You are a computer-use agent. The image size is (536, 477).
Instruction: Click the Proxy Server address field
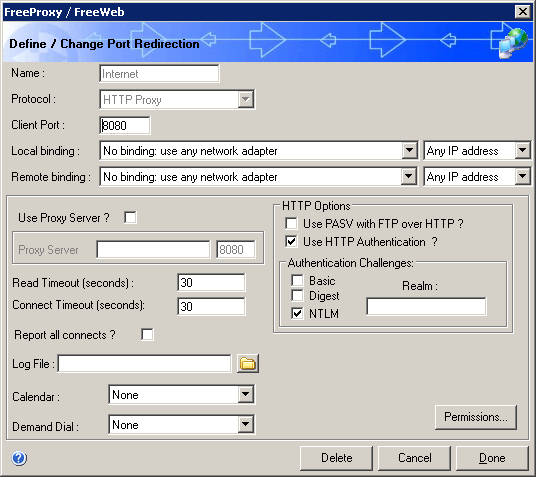153,249
